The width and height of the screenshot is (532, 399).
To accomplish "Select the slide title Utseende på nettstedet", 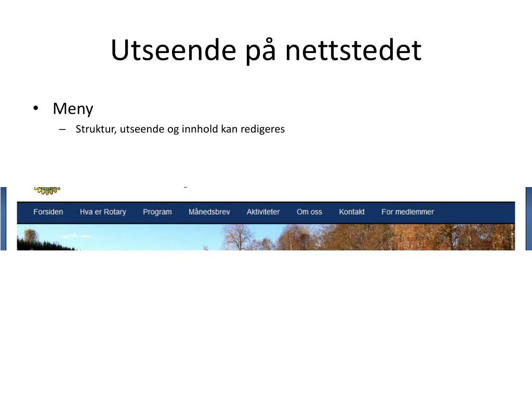I will (266, 50).
